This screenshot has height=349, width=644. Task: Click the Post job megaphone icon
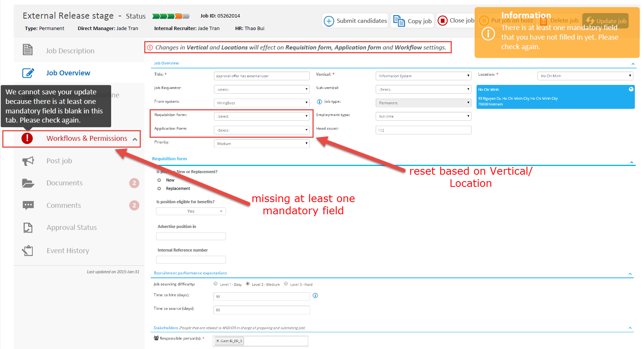[x=28, y=161]
